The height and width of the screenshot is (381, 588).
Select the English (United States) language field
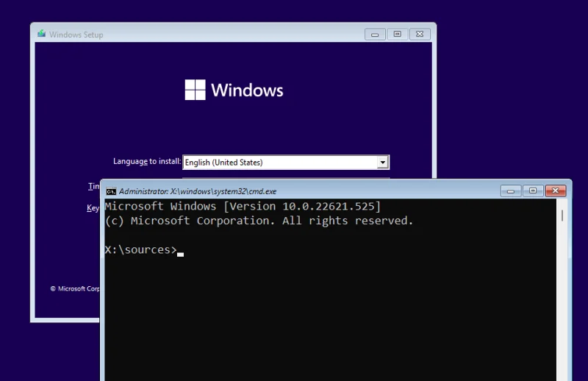286,163
